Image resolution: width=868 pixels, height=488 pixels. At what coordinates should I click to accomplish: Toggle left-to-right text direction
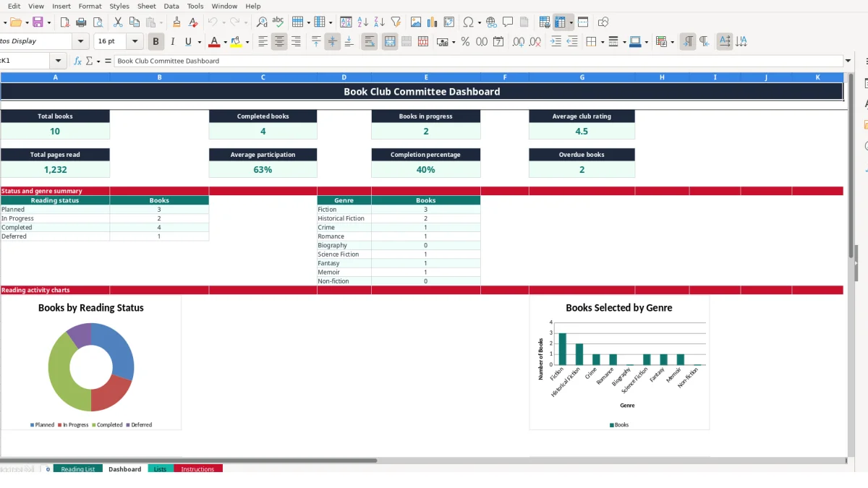(x=688, y=42)
